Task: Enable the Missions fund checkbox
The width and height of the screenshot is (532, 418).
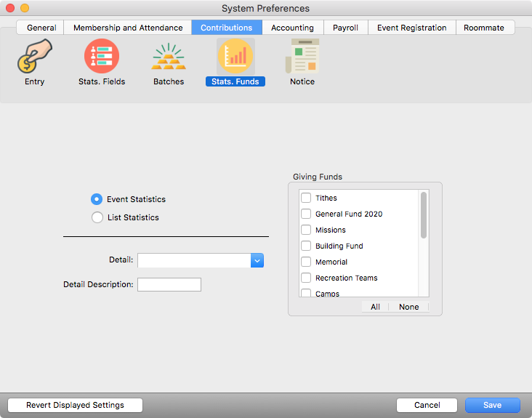Action: point(306,230)
